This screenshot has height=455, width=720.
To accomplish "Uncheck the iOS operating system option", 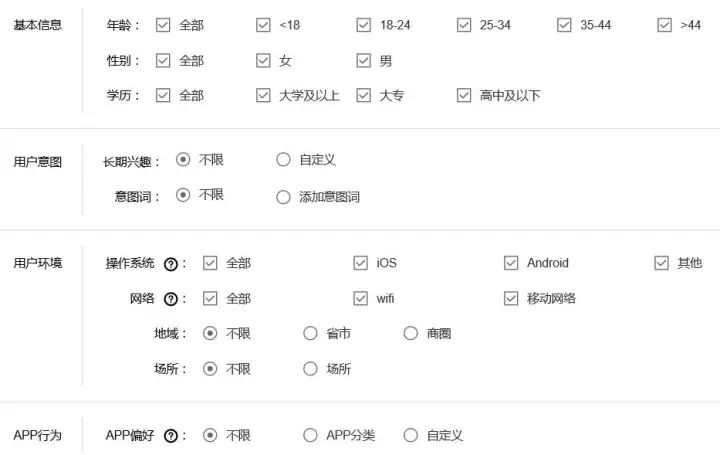I will (x=360, y=263).
